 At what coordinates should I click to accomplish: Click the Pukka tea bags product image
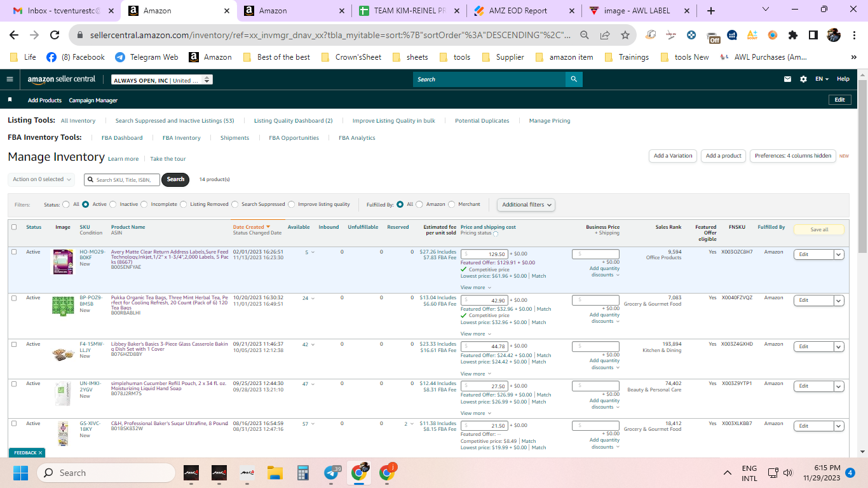tap(63, 306)
